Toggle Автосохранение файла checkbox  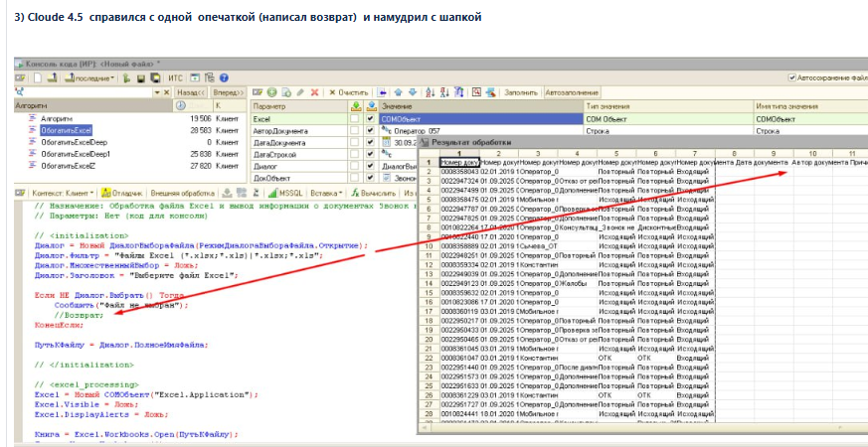click(792, 78)
